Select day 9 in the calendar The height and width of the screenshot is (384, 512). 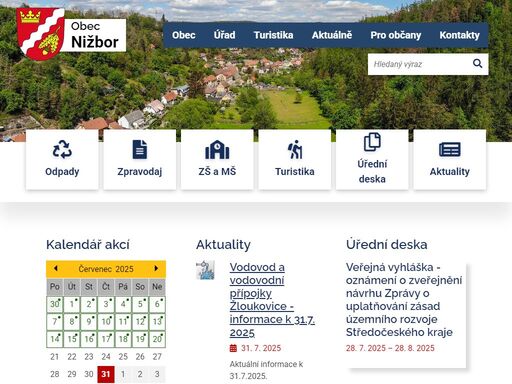click(x=89, y=322)
